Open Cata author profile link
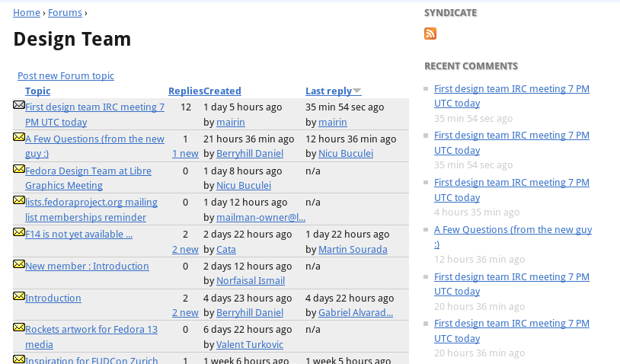 226,249
